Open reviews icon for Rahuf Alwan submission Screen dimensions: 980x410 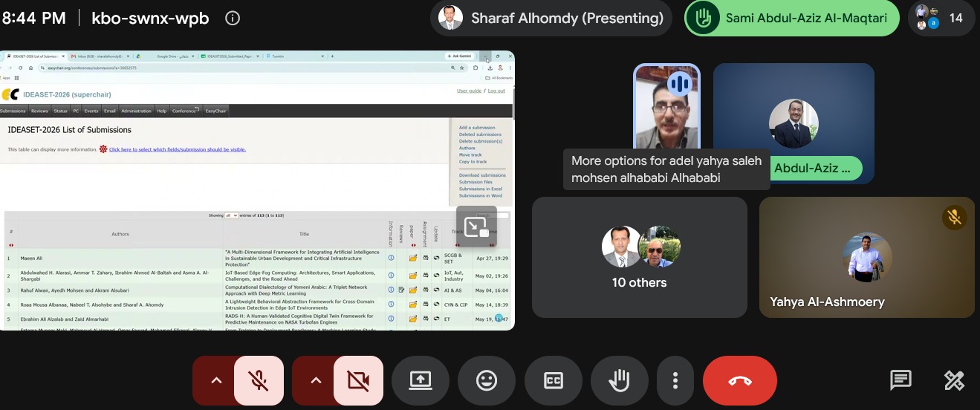401,290
